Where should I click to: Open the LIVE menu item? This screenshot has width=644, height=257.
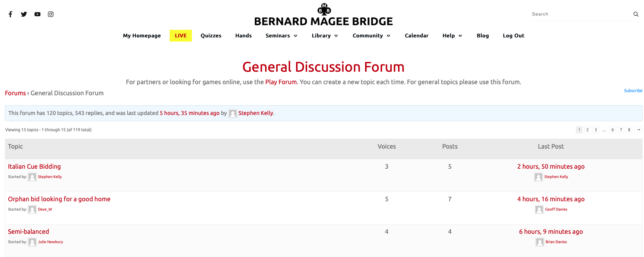[x=181, y=36]
